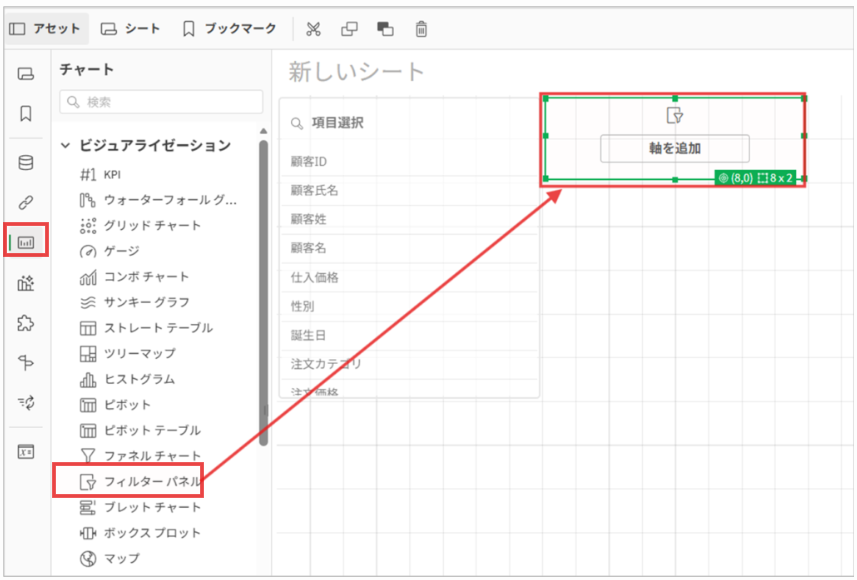Screen dimensions: 857x580
Task: Click the Delete trash can icon
Action: tap(422, 29)
